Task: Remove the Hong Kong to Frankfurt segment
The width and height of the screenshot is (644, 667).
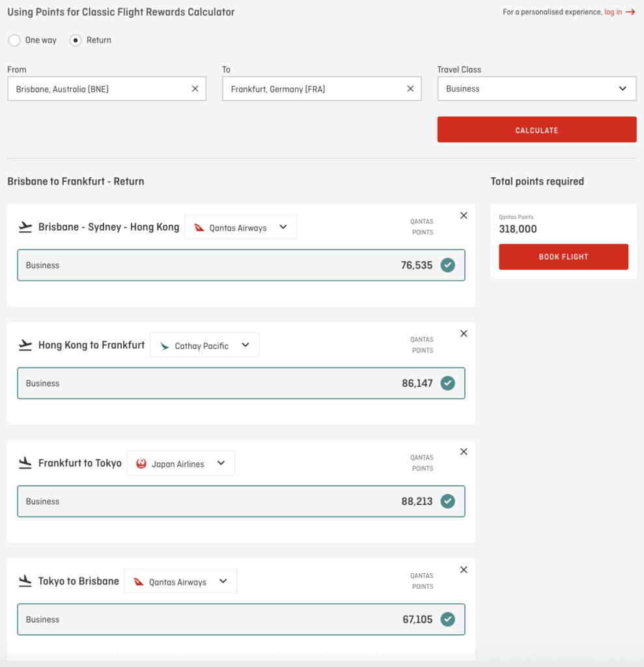Action: point(464,333)
